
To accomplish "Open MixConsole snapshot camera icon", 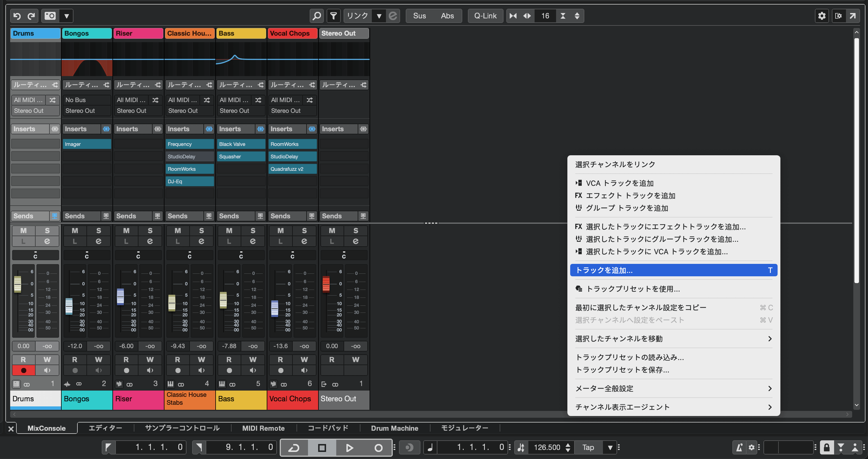I will (50, 16).
